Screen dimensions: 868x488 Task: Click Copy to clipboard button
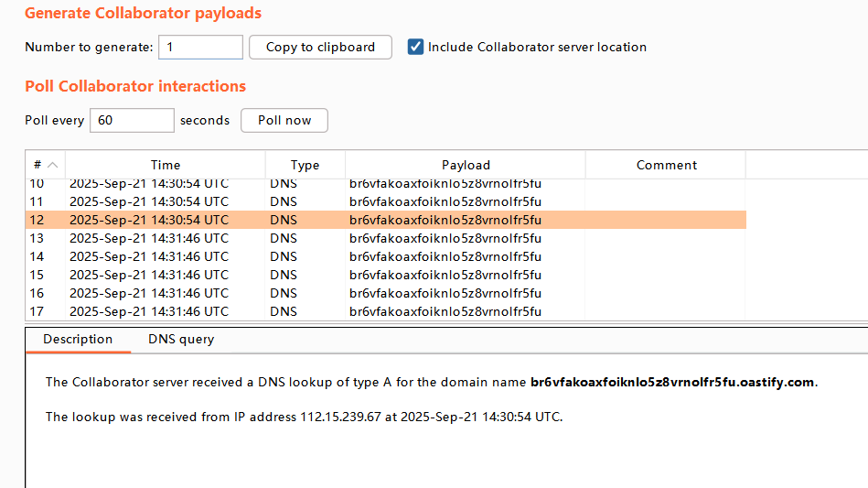click(x=320, y=47)
